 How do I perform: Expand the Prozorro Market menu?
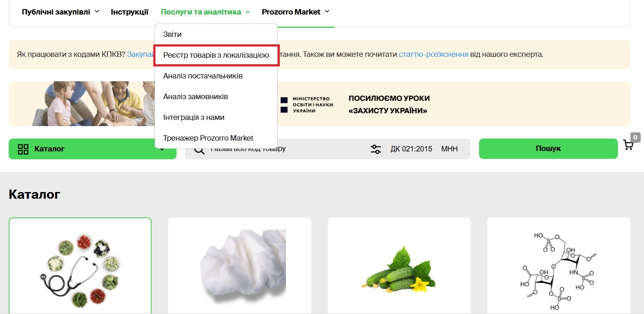pyautogui.click(x=295, y=12)
